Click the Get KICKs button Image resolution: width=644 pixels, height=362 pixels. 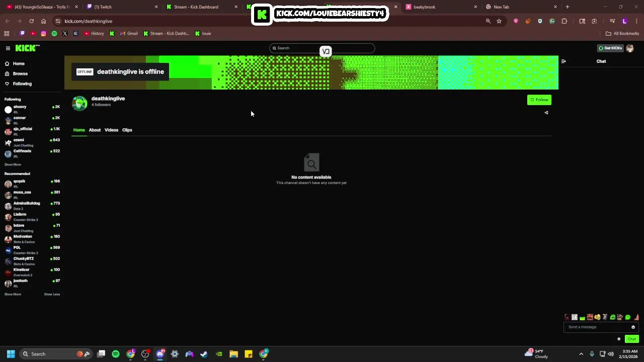[x=610, y=48]
